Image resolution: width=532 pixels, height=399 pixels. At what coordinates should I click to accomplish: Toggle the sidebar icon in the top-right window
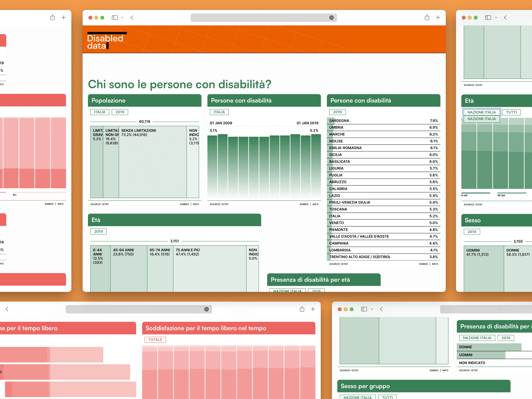click(x=488, y=18)
